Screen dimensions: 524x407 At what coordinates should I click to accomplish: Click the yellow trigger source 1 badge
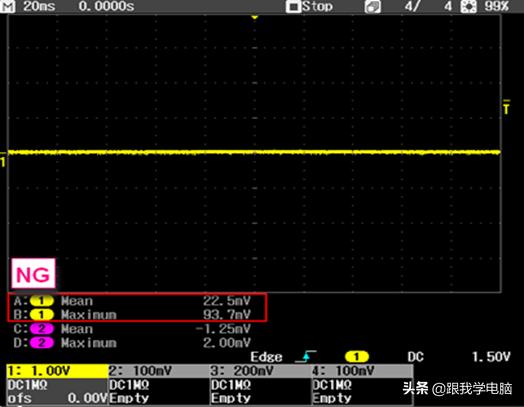pos(357,357)
